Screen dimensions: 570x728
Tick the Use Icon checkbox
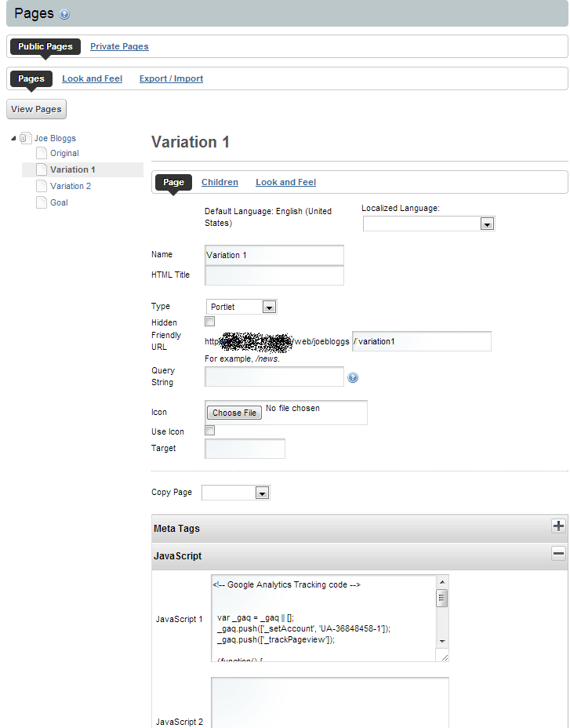tap(209, 431)
